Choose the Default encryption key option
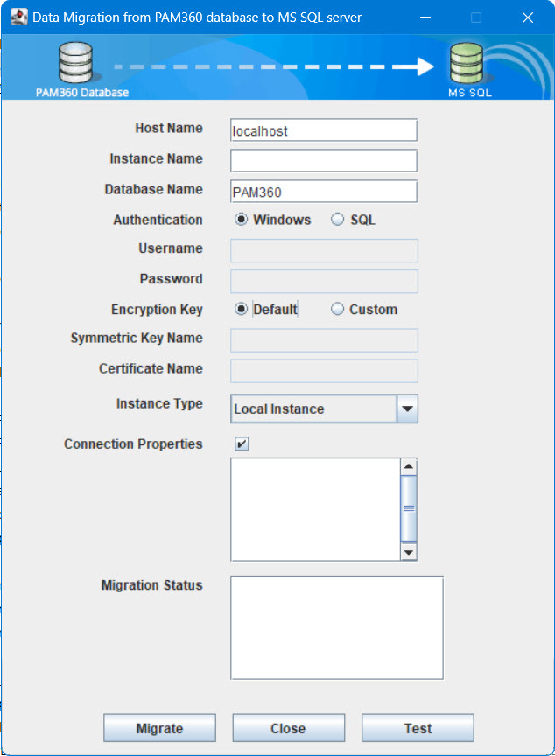Screen dimensions: 555x756 [241, 309]
